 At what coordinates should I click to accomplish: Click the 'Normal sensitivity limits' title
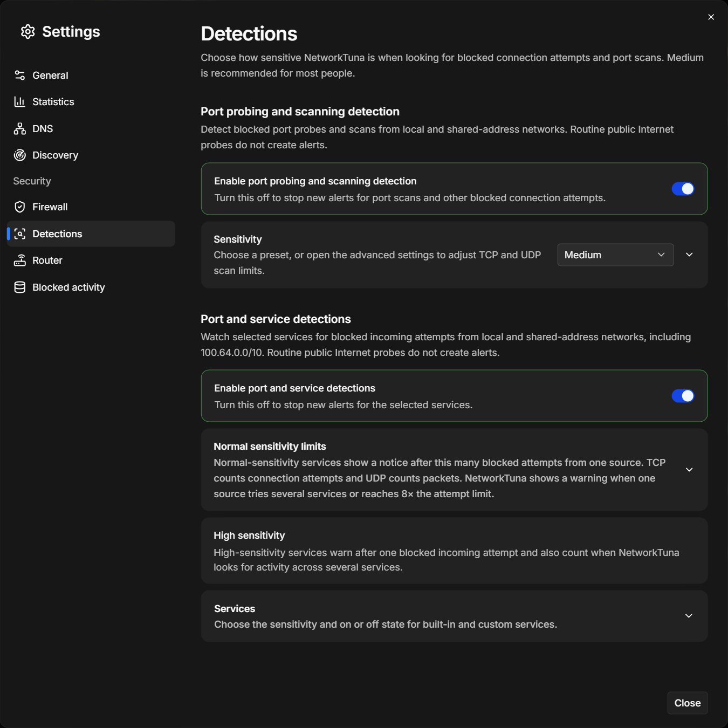tap(270, 447)
